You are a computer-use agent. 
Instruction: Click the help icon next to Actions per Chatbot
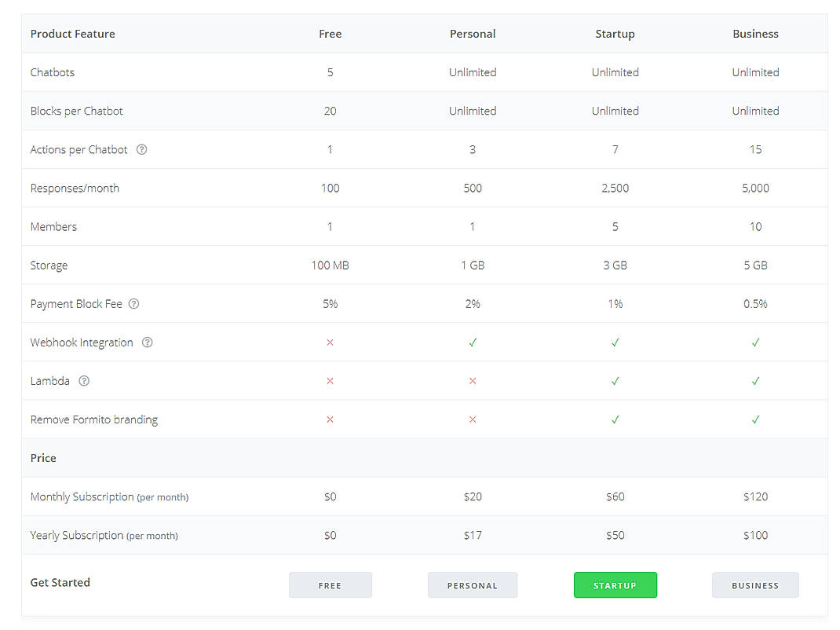pyautogui.click(x=141, y=149)
